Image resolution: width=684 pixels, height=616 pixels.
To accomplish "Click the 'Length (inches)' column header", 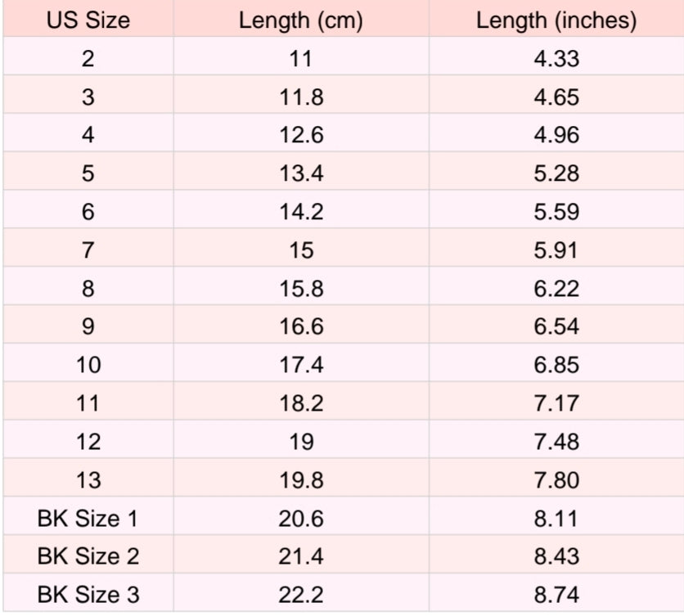I will tap(556, 20).
